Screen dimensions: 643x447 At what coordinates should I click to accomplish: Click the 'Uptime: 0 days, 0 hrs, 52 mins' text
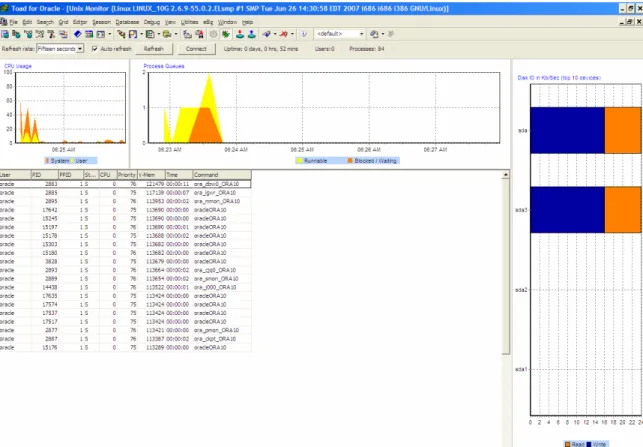(x=261, y=49)
